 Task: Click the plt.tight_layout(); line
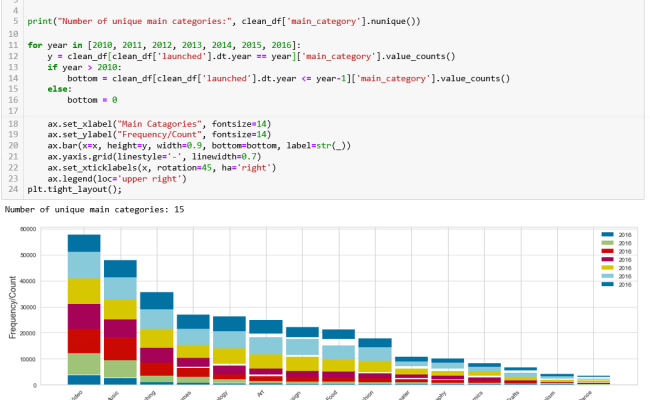(75, 189)
